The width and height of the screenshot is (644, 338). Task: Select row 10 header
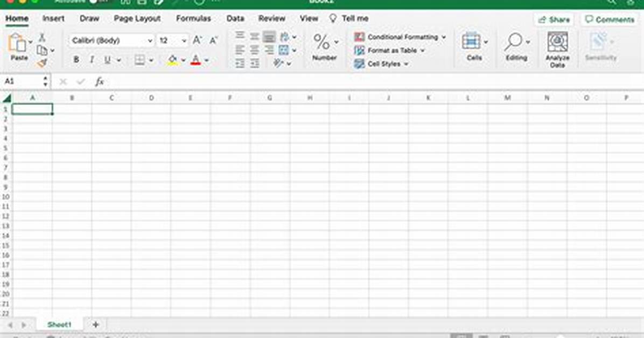[x=6, y=197]
